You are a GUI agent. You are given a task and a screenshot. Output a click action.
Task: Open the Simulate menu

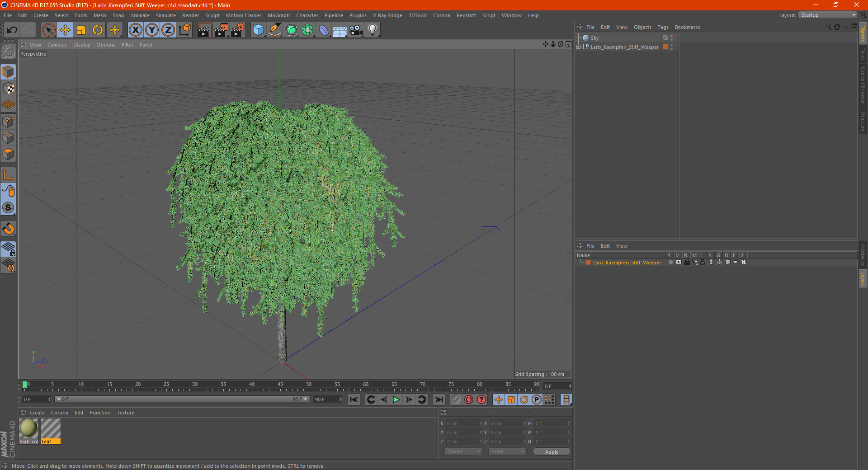[166, 15]
